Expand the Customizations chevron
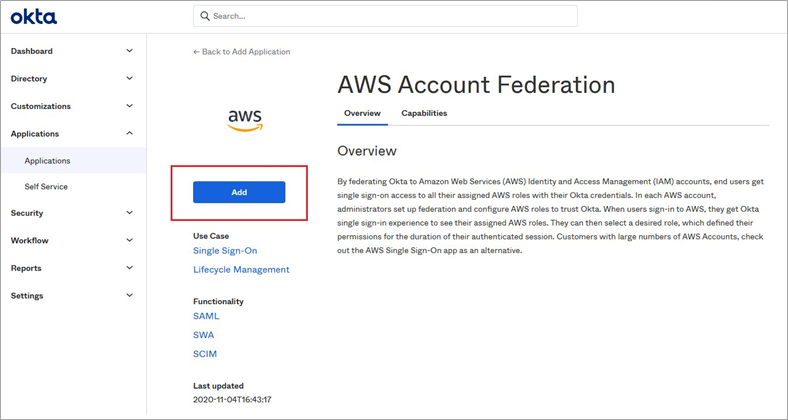The image size is (788, 420). 130,106
